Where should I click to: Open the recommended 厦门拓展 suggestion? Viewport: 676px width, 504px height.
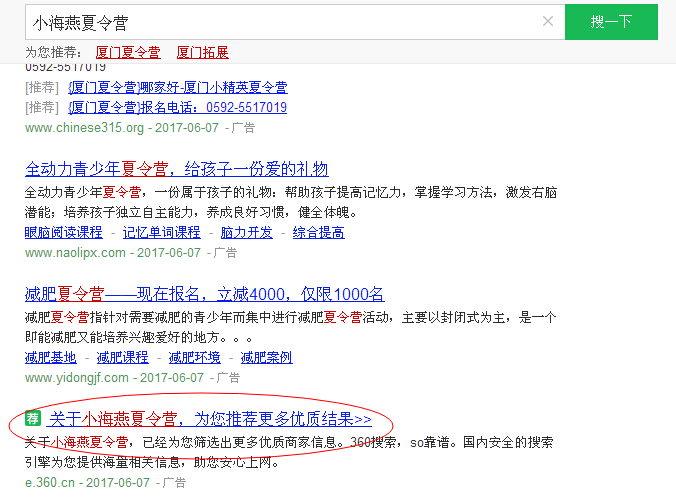point(203,53)
